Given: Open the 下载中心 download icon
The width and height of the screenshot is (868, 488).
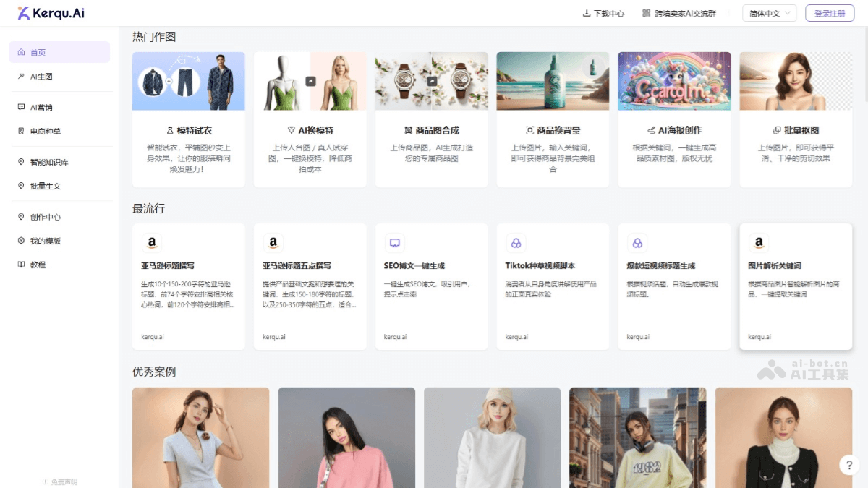Looking at the screenshot, I should pos(587,13).
